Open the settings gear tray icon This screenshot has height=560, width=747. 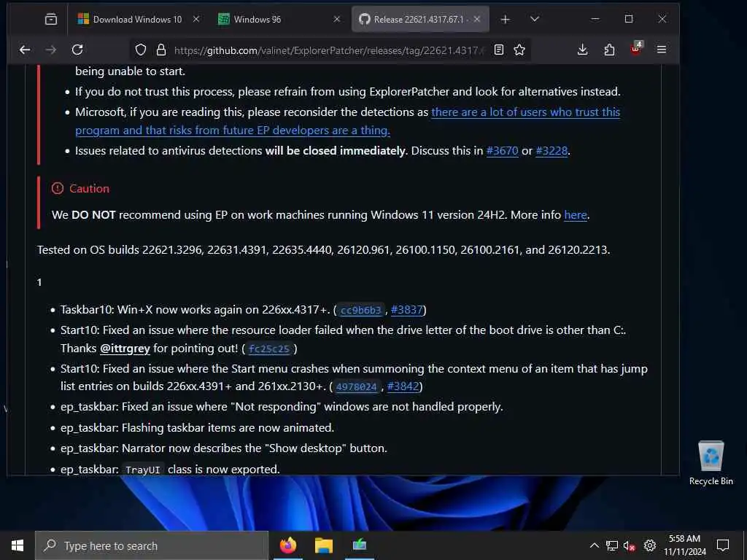(x=650, y=545)
